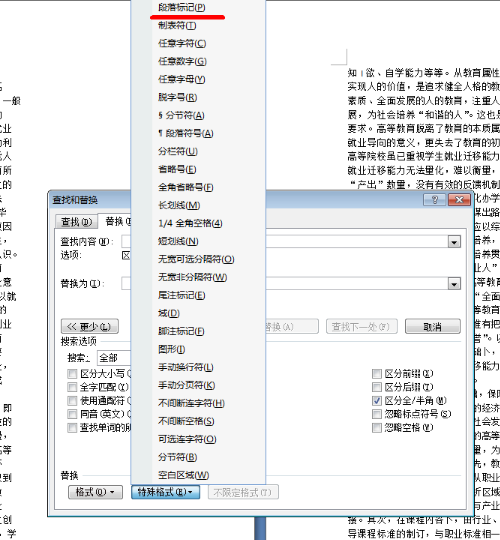Enable 同音(英文) checkbox

(72, 414)
